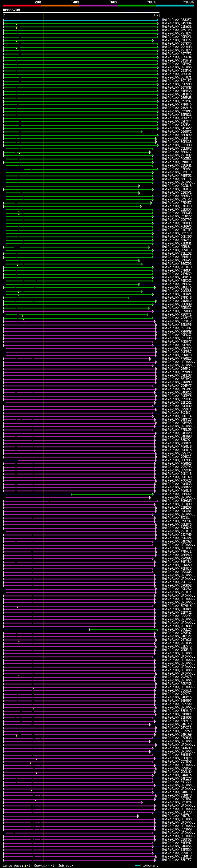The image size is (197, 868).
Task: Select the UniRef100_P0C582 label
Action: point(177,159)
